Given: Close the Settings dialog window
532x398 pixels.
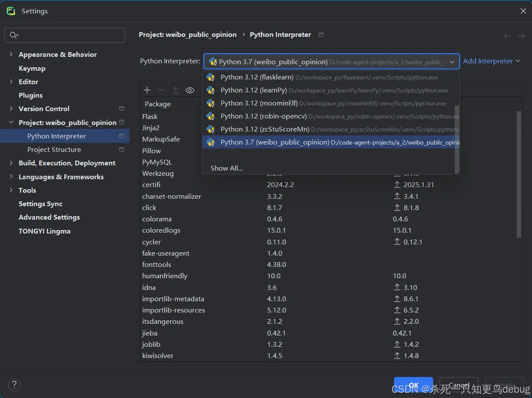Looking at the screenshot, I should click(523, 11).
